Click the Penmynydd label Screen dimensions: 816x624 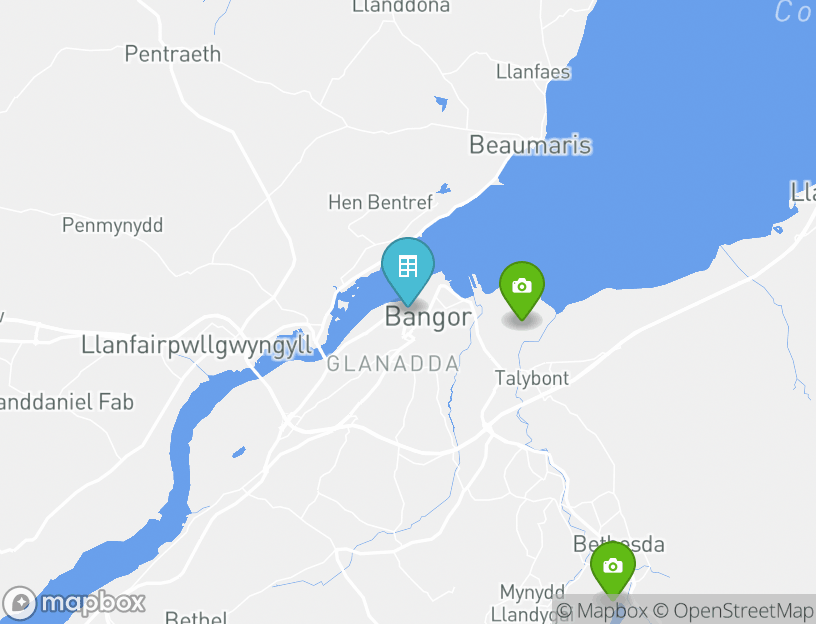[x=112, y=225]
